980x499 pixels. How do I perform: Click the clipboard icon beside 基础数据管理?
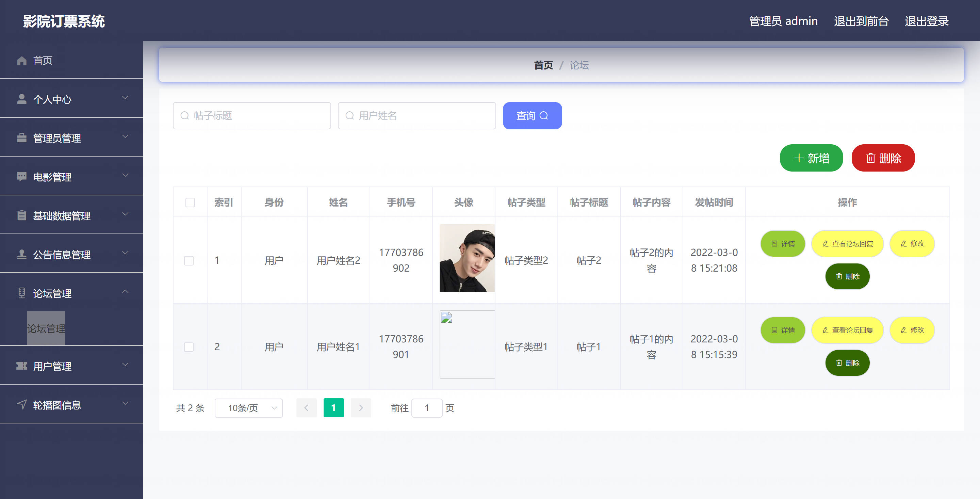[x=22, y=215]
